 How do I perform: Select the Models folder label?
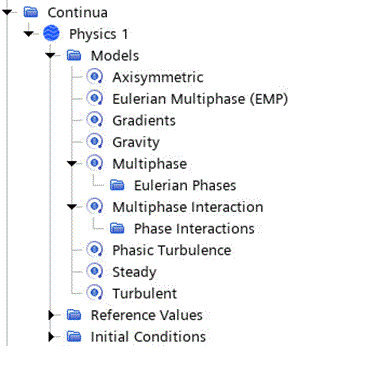click(115, 56)
